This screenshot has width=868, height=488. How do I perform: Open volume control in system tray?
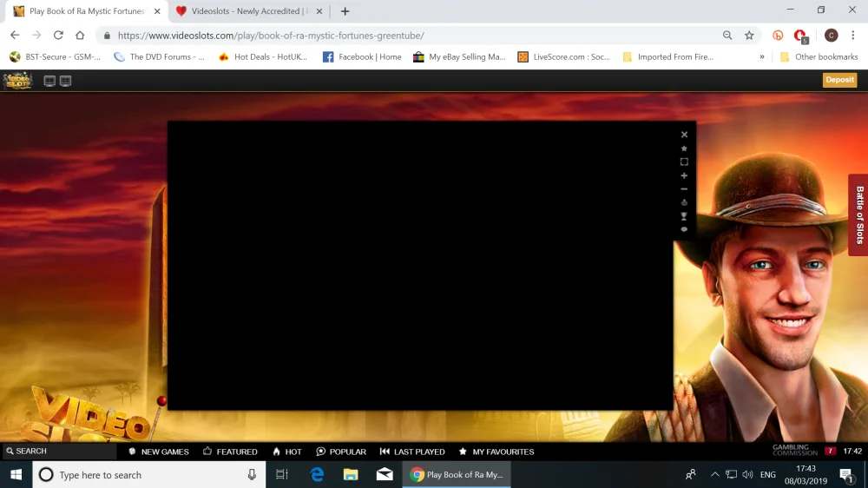coord(748,475)
